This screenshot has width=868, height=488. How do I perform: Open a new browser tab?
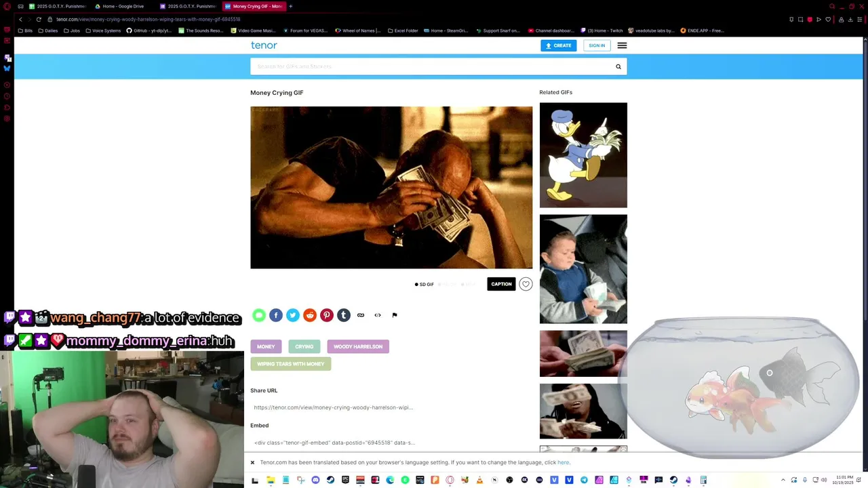[x=291, y=6]
